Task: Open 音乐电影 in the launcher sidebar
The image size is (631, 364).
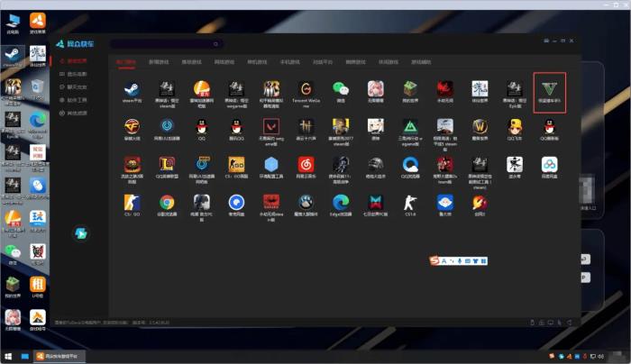Action: (x=73, y=74)
